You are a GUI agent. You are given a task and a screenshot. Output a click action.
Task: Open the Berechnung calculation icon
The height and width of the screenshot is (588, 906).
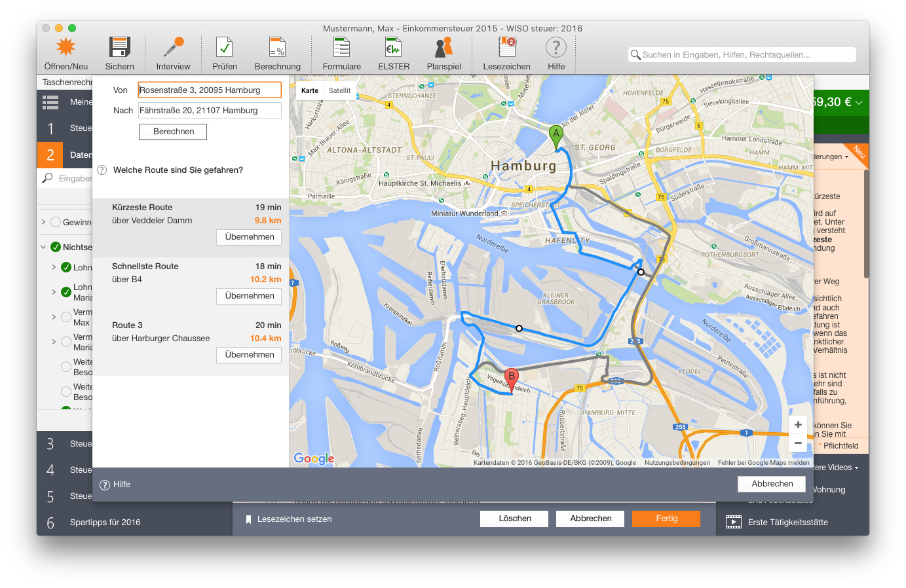[277, 47]
